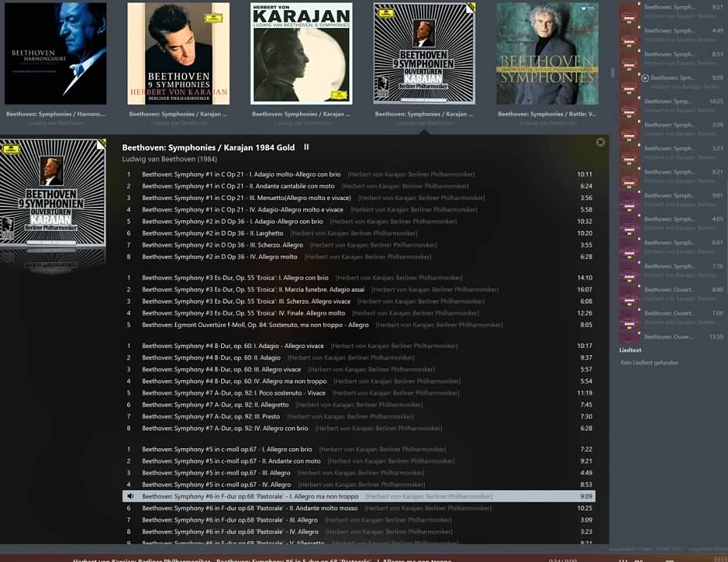Select Symphony #7 IV. Allegro con brio
The image size is (728, 562).
(x=359, y=429)
